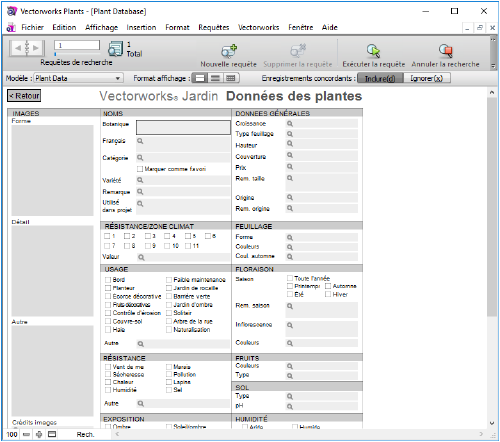Go to previous request arrow
Screen dimensions: 500x442
pos(18,48)
